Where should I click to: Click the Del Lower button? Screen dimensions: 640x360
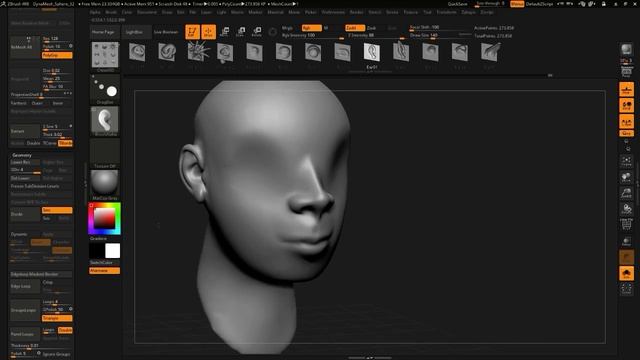[x=25, y=178]
